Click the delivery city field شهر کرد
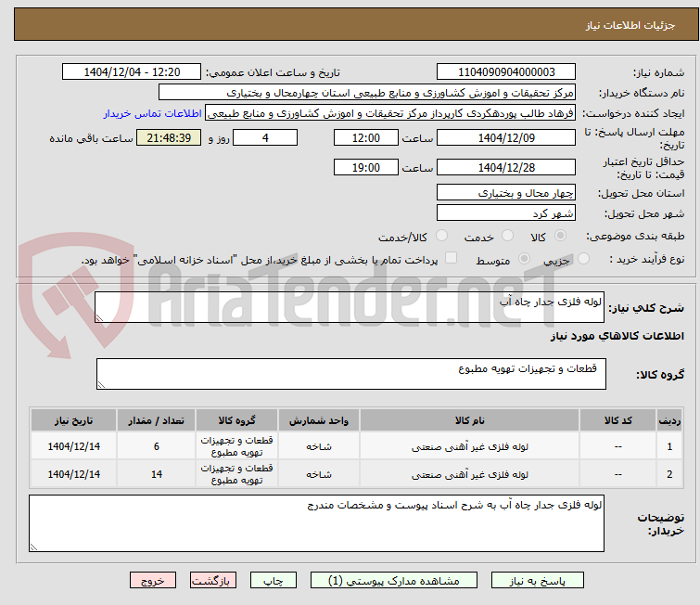 pyautogui.click(x=506, y=213)
